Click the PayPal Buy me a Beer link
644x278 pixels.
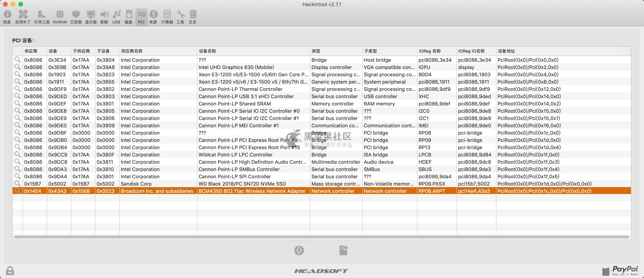(620, 271)
